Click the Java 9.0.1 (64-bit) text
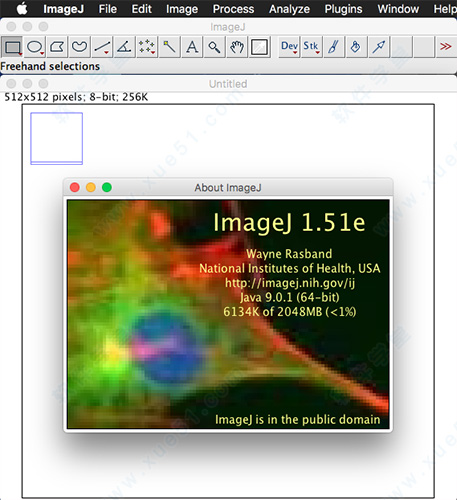The width and height of the screenshot is (457, 500). point(290,297)
